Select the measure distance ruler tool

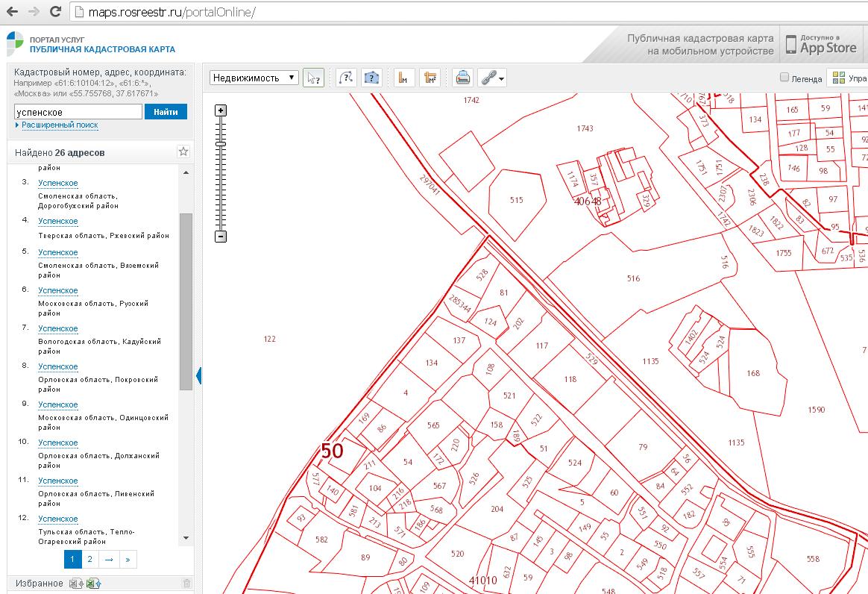point(404,78)
